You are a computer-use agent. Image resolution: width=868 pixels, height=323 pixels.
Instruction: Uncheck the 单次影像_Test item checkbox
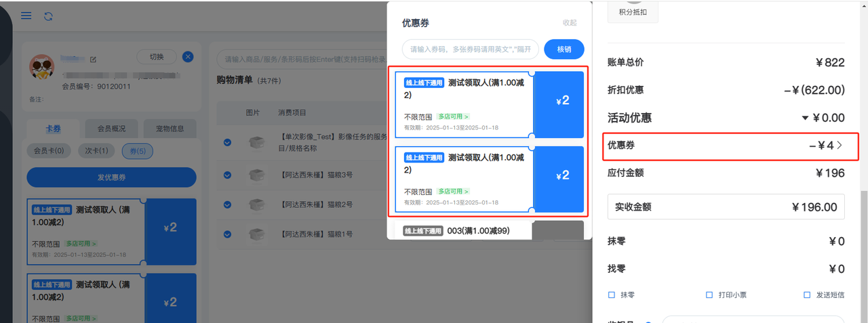pos(227,142)
